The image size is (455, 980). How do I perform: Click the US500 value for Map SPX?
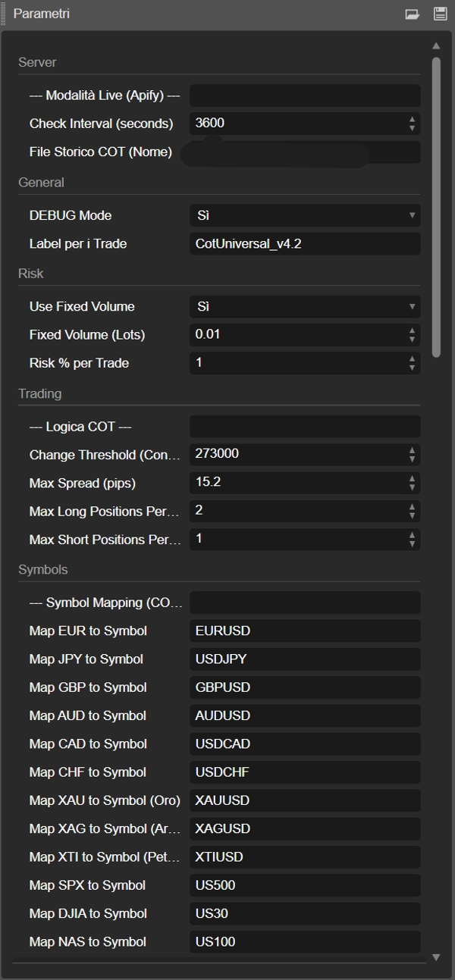[303, 885]
